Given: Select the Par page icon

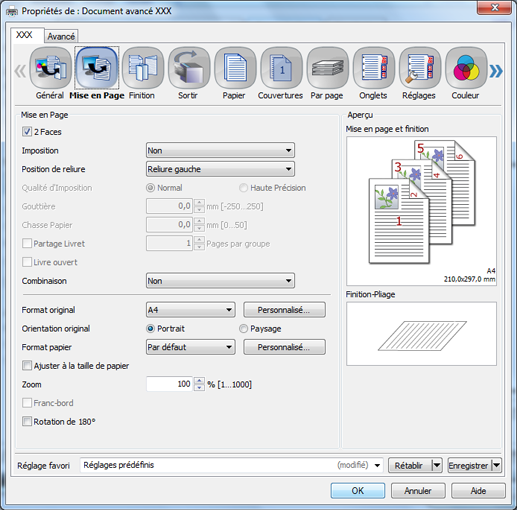Looking at the screenshot, I should (328, 68).
